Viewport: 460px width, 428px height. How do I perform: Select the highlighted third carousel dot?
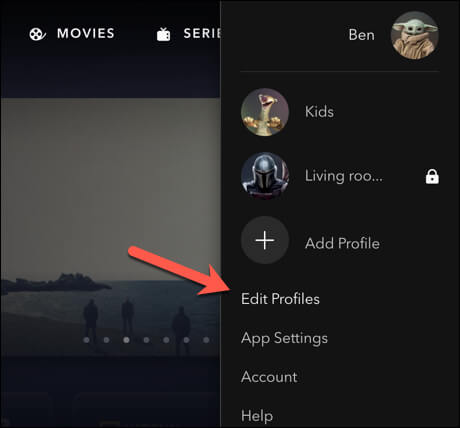[126, 340]
